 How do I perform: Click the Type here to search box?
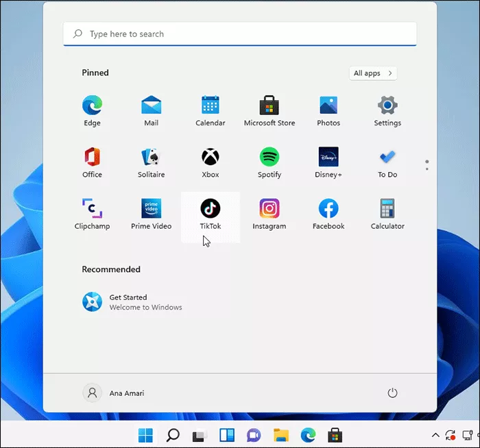[x=240, y=34]
